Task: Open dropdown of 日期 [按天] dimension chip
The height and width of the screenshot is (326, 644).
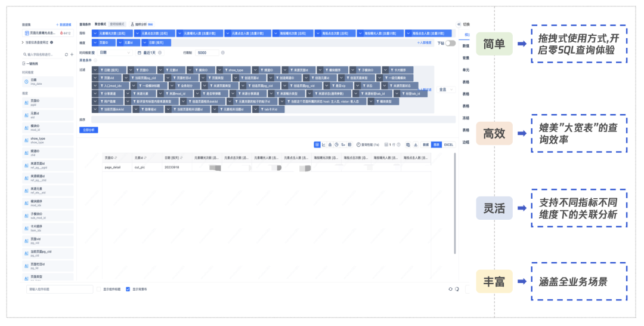Action: click(144, 43)
